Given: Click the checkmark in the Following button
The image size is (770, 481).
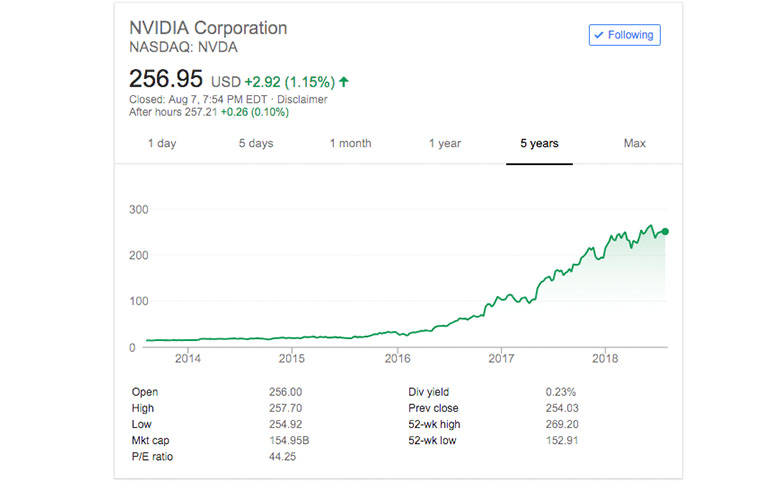Looking at the screenshot, I should click(x=599, y=35).
